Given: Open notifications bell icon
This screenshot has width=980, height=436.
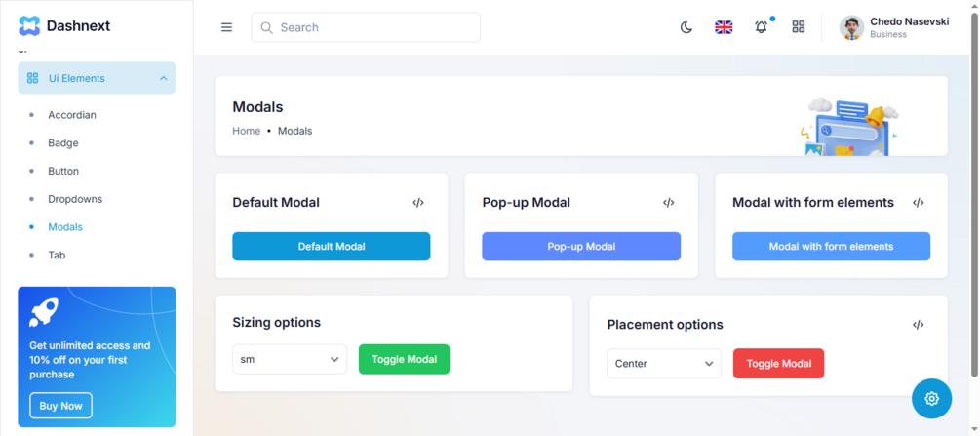Looking at the screenshot, I should (x=761, y=27).
